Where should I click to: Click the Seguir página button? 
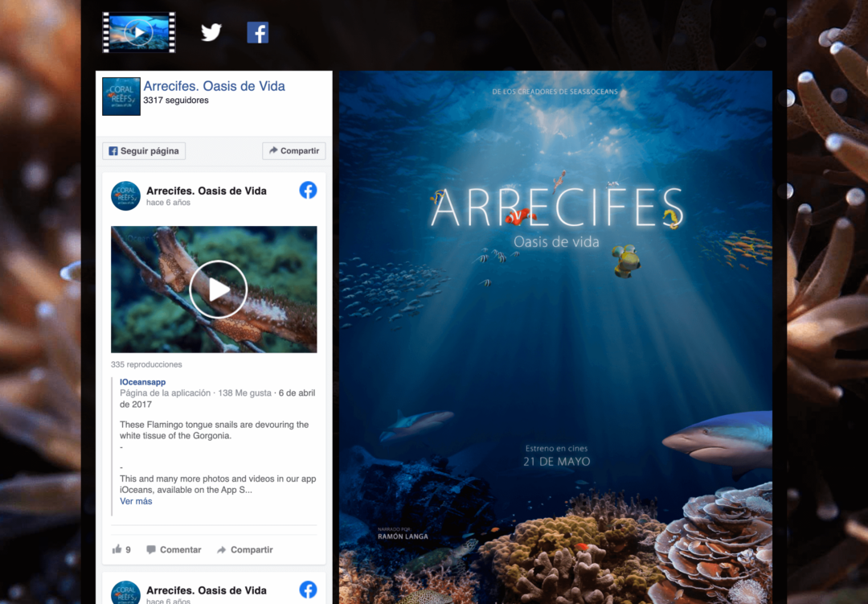coord(144,150)
